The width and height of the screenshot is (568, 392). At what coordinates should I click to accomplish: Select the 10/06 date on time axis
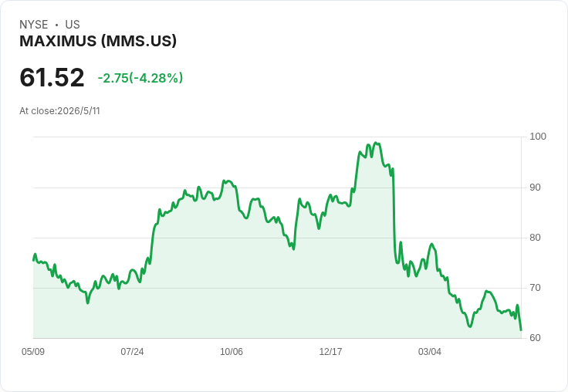pos(232,352)
